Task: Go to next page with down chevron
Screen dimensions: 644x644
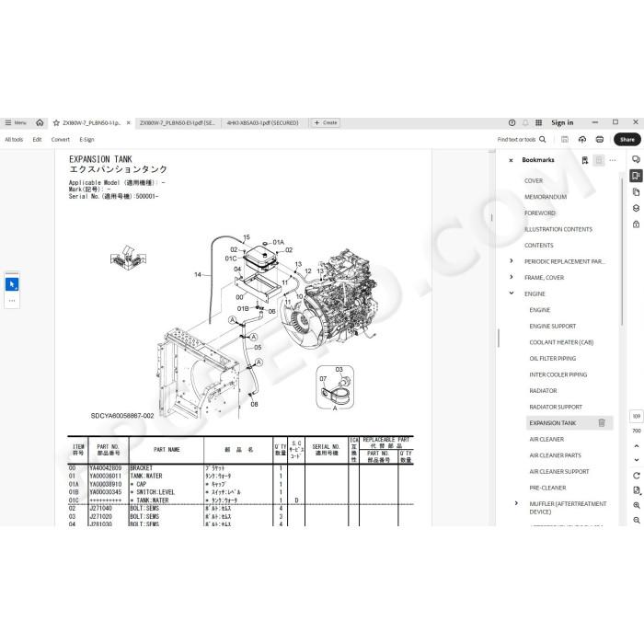Action: [x=637, y=460]
